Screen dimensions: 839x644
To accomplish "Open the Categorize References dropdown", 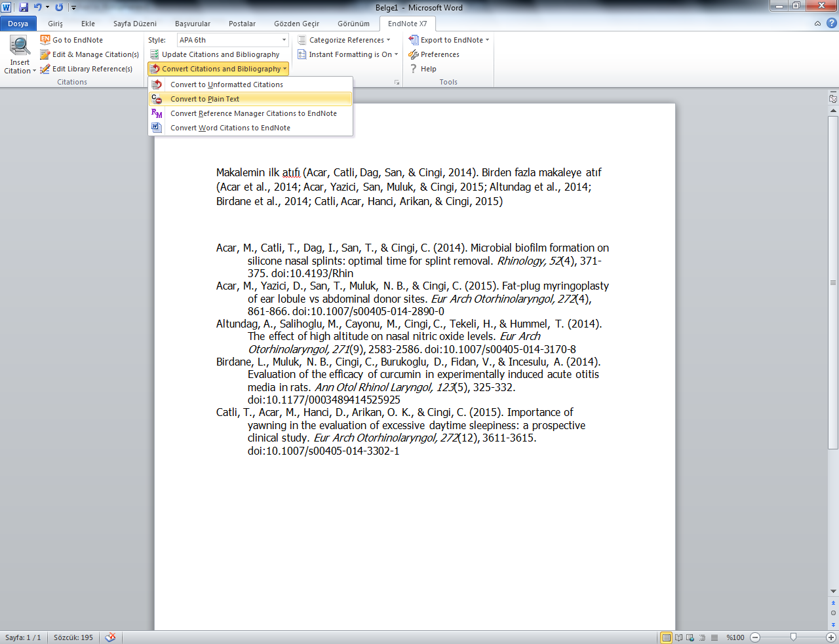I will pos(344,40).
